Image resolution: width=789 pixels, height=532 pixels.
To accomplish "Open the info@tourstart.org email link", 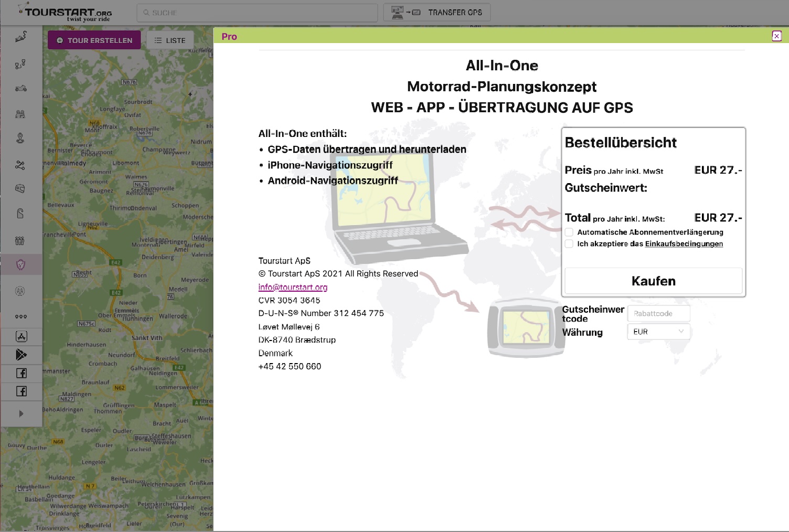I will coord(293,287).
